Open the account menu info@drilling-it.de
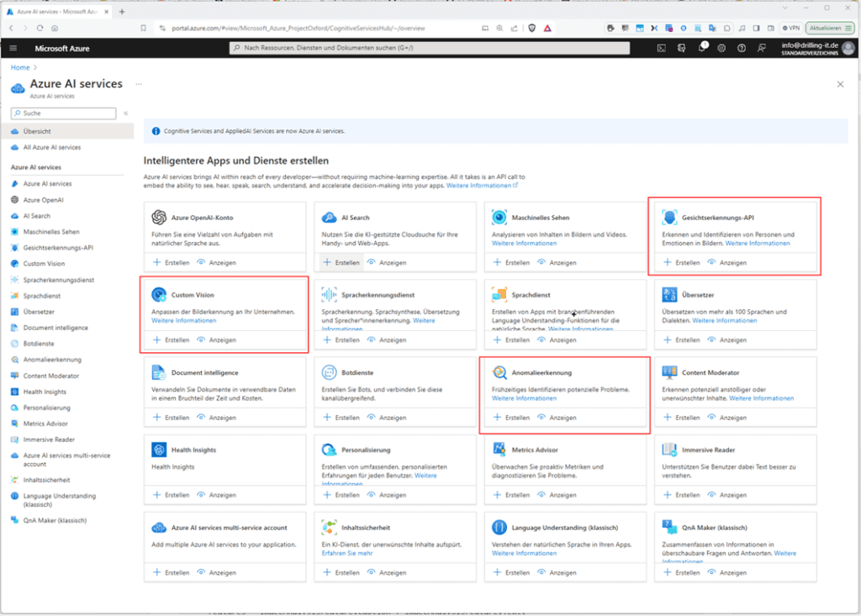This screenshot has width=861, height=616. coord(817,48)
